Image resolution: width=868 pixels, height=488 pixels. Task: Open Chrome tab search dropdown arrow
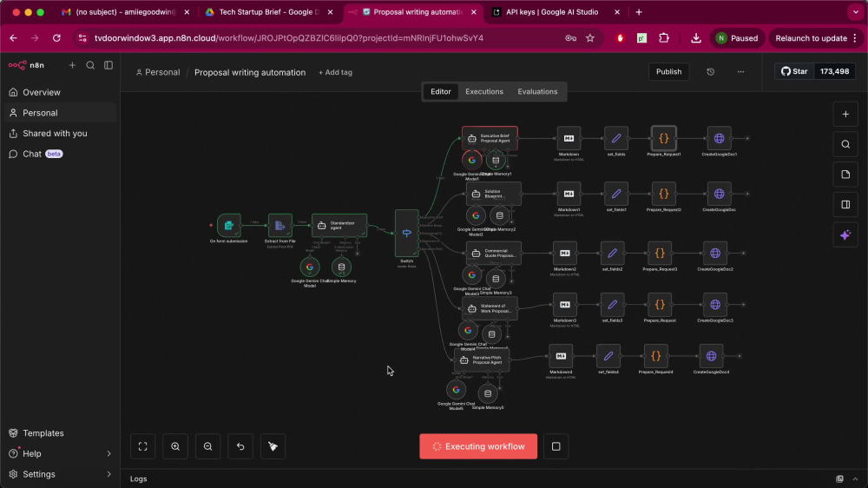(x=856, y=12)
